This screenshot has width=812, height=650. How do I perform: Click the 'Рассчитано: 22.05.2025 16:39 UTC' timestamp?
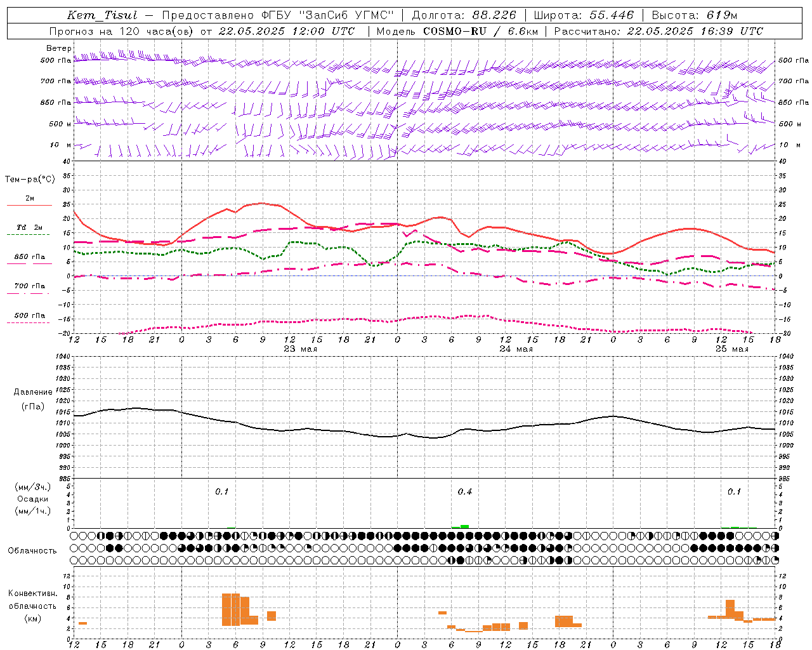[x=658, y=31]
